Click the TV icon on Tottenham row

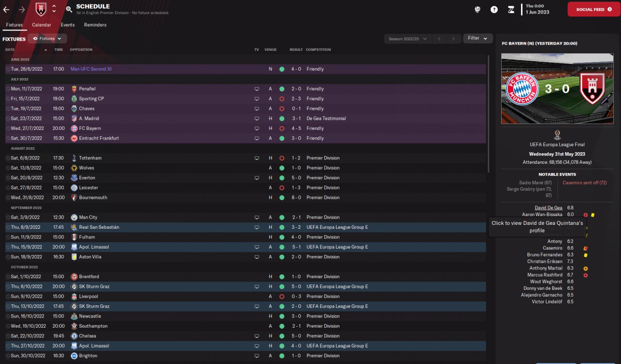click(257, 158)
